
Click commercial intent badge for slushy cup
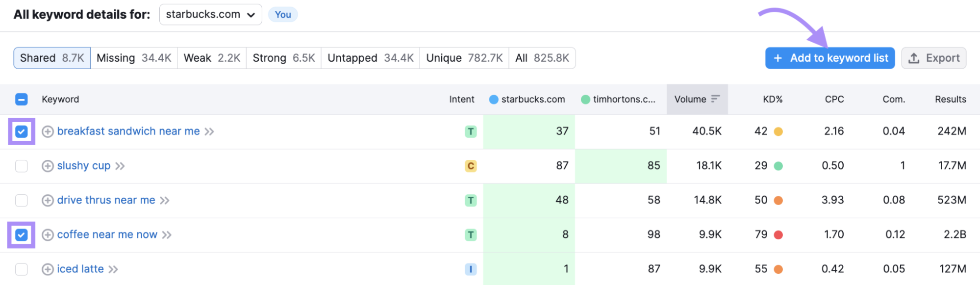pyautogui.click(x=471, y=166)
